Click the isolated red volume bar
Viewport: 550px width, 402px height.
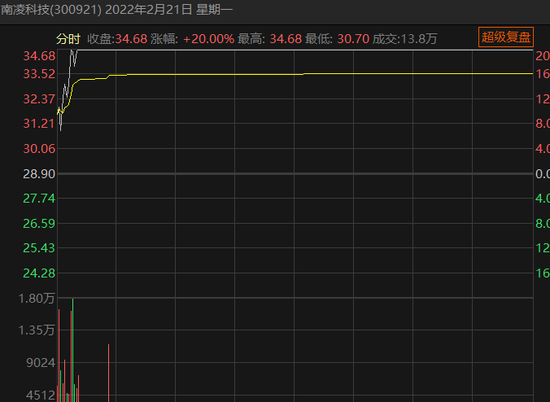(109, 373)
